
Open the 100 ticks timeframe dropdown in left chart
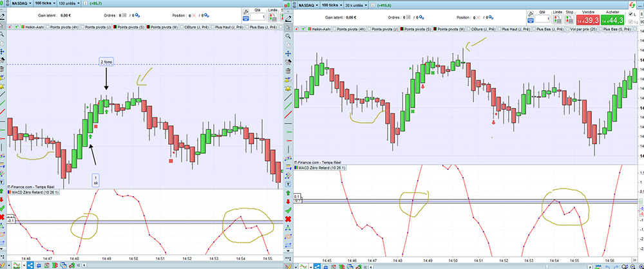click(x=45, y=3)
